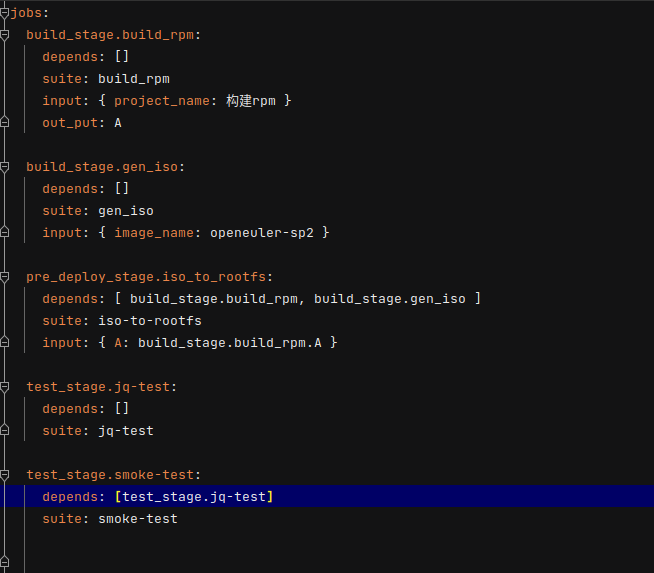Click the build_stage.build_rpm key

point(110,35)
